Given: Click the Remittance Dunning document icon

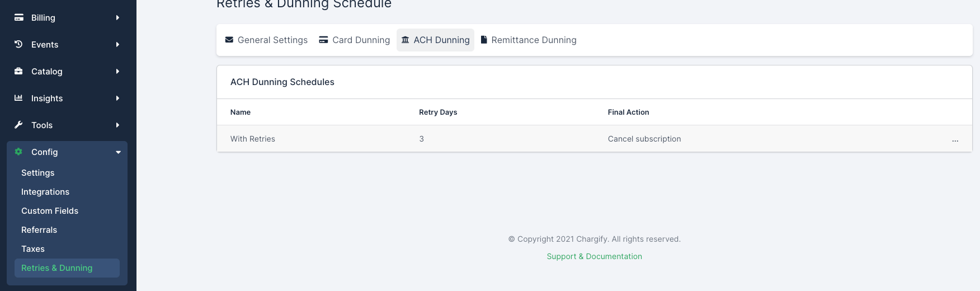Looking at the screenshot, I should [x=484, y=40].
